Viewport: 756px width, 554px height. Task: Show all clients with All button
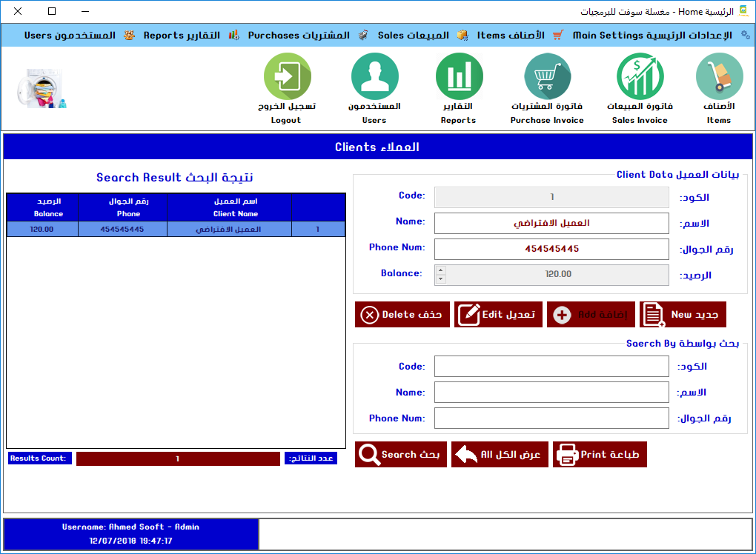tap(500, 455)
